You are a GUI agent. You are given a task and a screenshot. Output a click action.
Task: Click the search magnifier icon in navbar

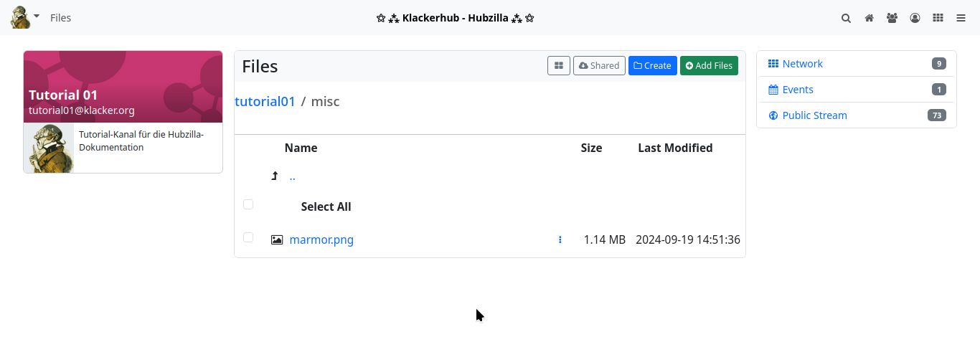click(846, 18)
